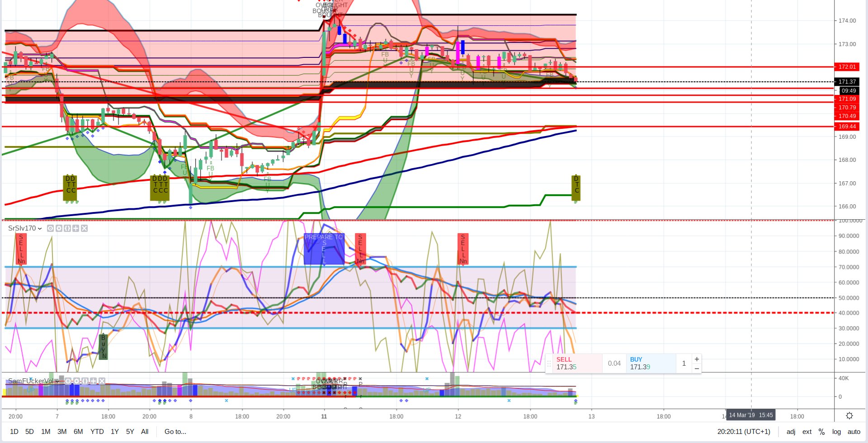Viewport: 868px width, 443px height.
Task: Click the time axis label 13
Action: 591,416
